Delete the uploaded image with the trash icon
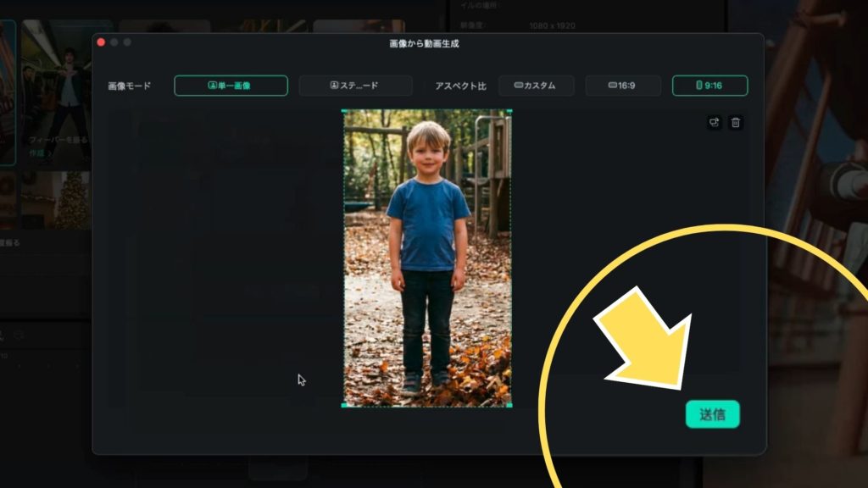 (736, 122)
